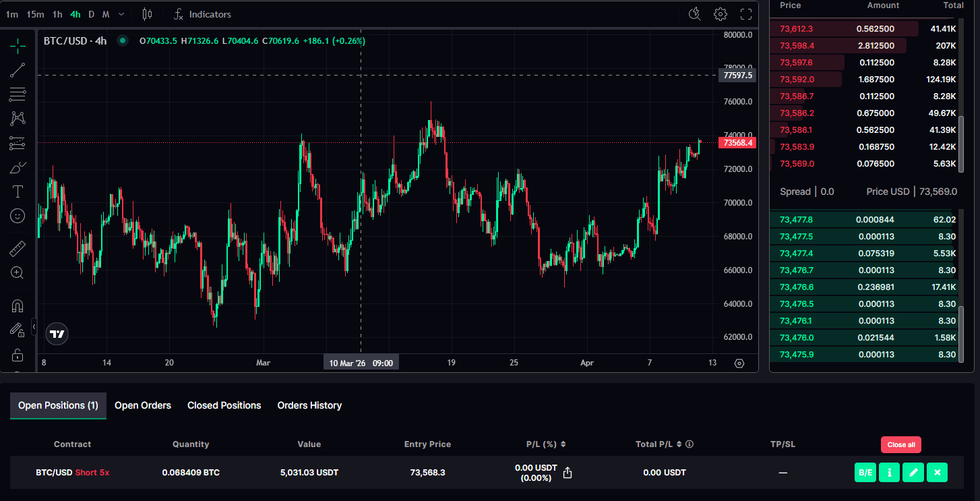Toggle lock all drawing tools

18,355
